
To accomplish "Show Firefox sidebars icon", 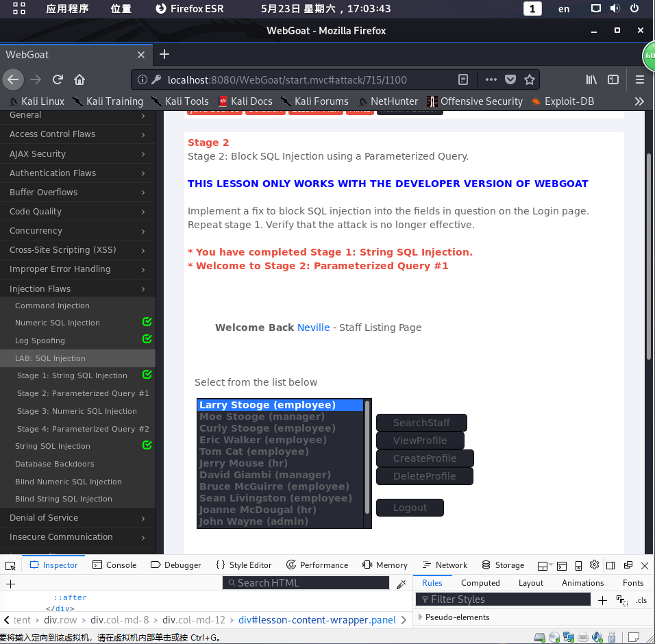I will pos(613,79).
